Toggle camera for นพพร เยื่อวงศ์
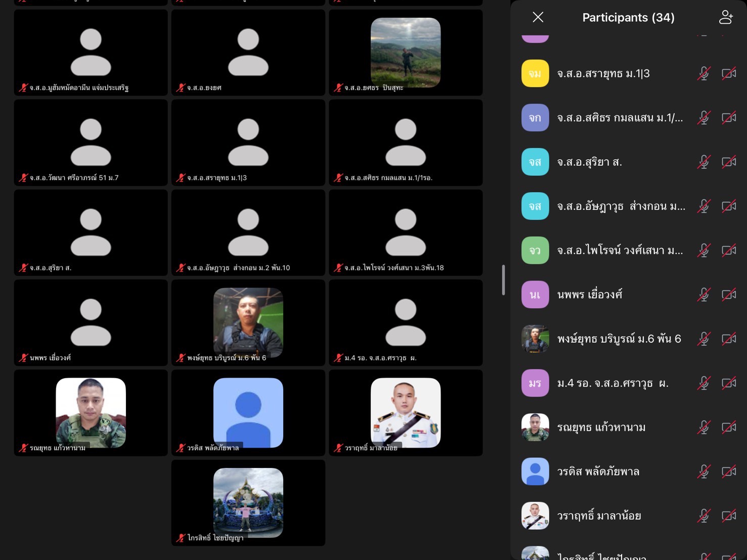This screenshot has height=560, width=747. [728, 295]
